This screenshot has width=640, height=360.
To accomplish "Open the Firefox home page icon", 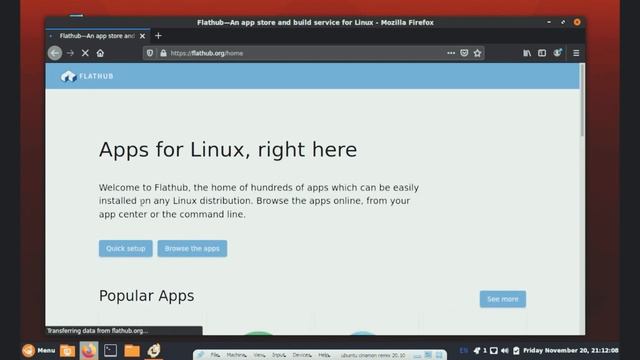I will point(100,53).
